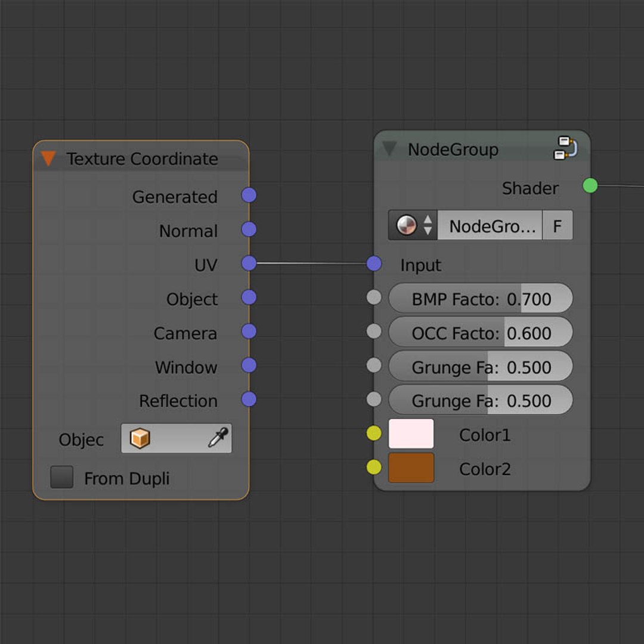The image size is (644, 644).
Task: Open the node tree browse dropdown
Action: pyautogui.click(x=413, y=226)
